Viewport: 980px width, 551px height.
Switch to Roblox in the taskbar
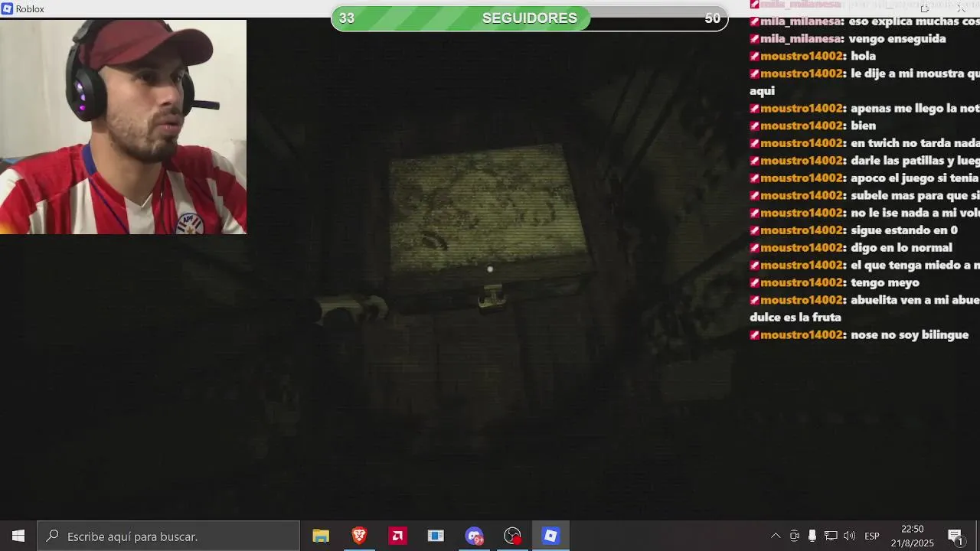pyautogui.click(x=550, y=536)
